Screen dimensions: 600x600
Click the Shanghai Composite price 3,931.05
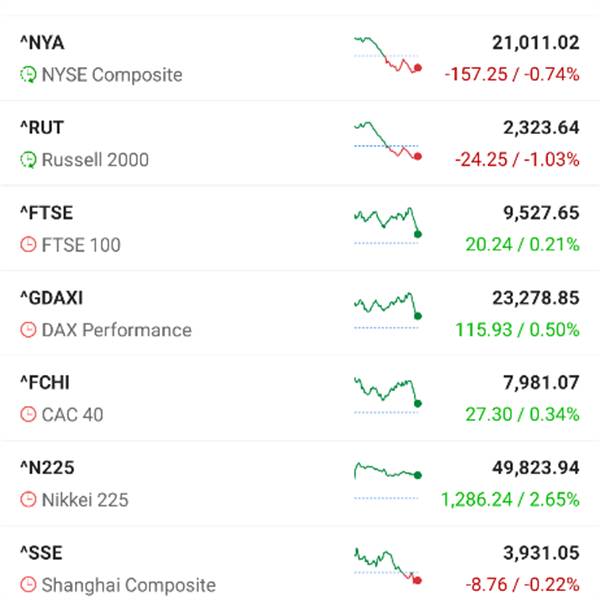click(x=541, y=553)
